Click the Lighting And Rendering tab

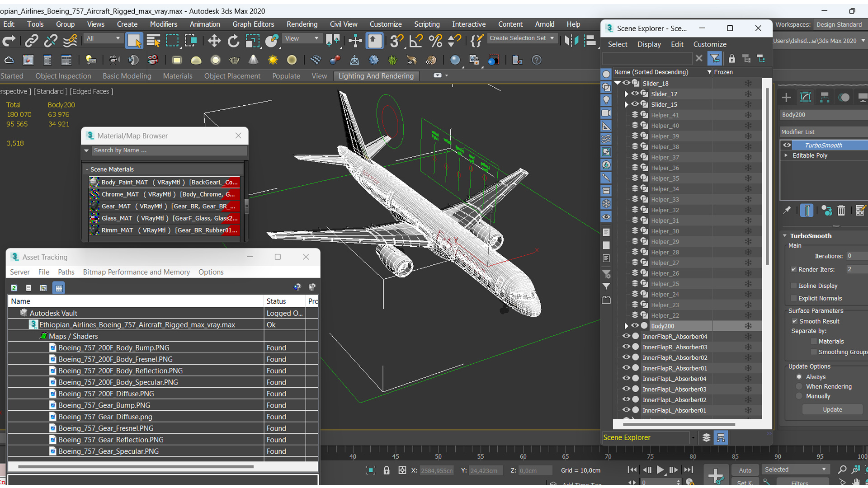tap(376, 75)
